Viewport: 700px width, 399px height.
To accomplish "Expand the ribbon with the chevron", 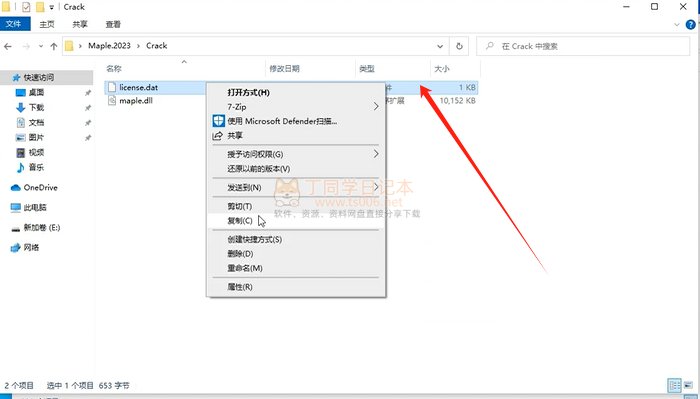I will [677, 25].
